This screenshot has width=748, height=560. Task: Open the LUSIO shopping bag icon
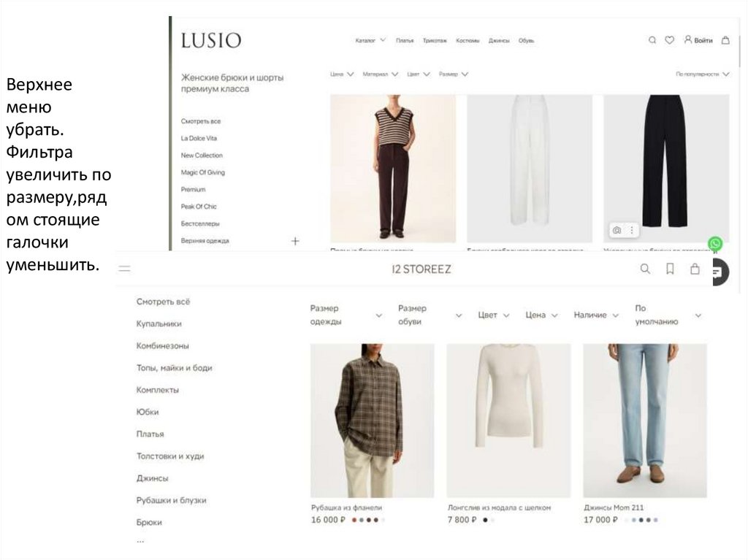click(x=725, y=40)
